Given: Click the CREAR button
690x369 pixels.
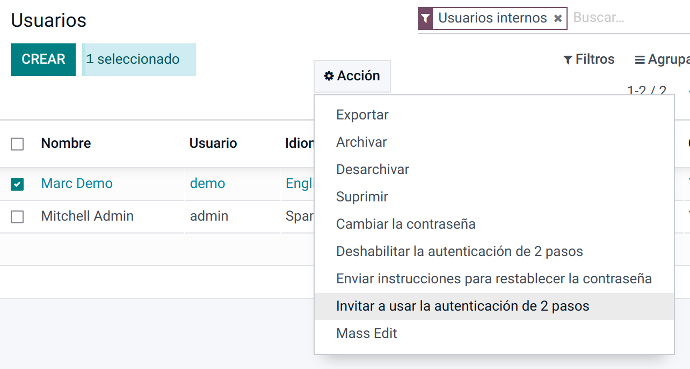Looking at the screenshot, I should click(x=43, y=59).
